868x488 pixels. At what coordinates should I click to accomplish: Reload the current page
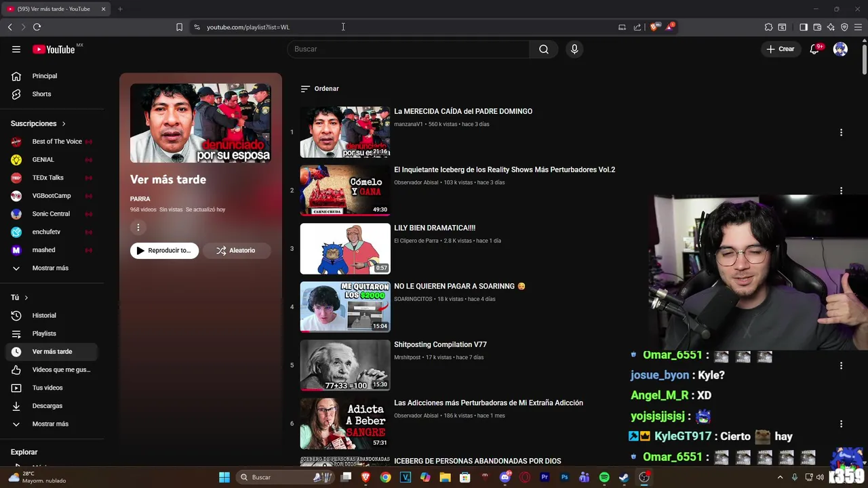pyautogui.click(x=37, y=27)
